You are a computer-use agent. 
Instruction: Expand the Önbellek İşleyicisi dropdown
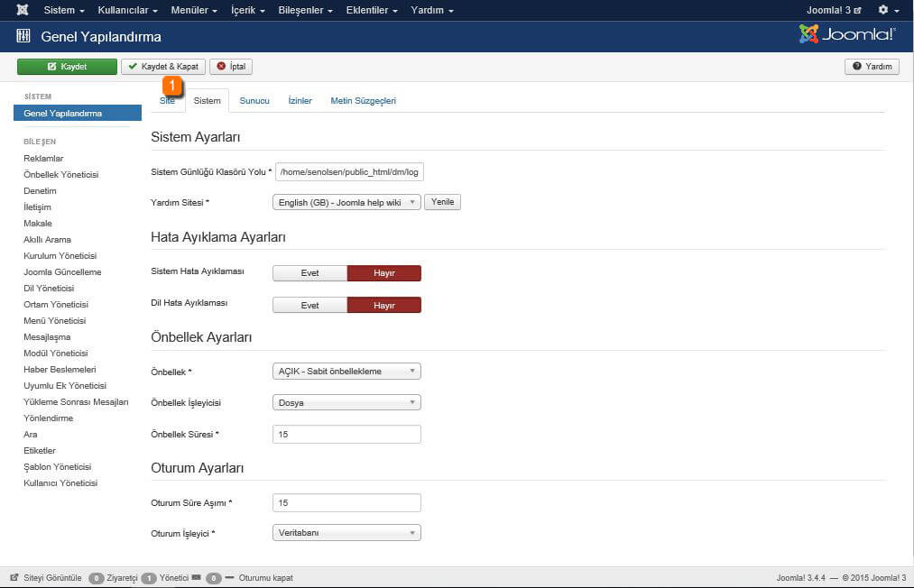coord(346,403)
